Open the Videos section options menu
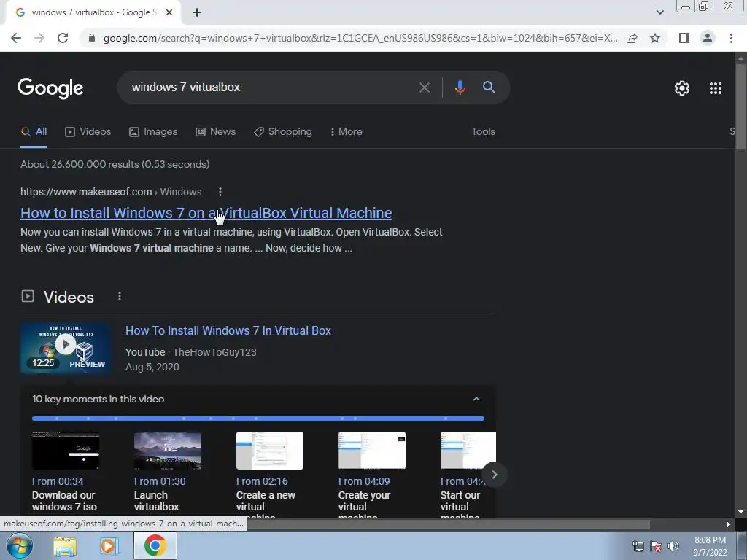The height and width of the screenshot is (560, 747). coord(119,296)
